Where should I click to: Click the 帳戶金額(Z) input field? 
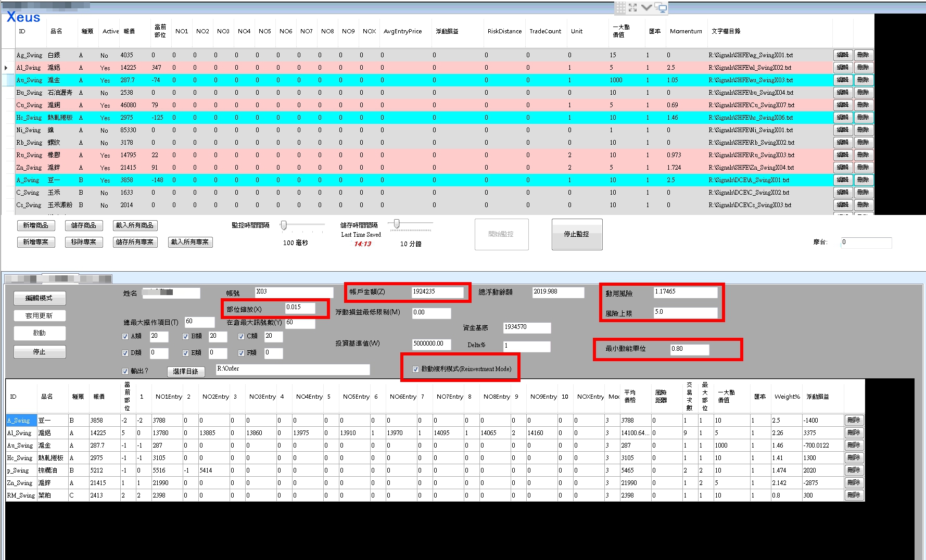tap(437, 292)
